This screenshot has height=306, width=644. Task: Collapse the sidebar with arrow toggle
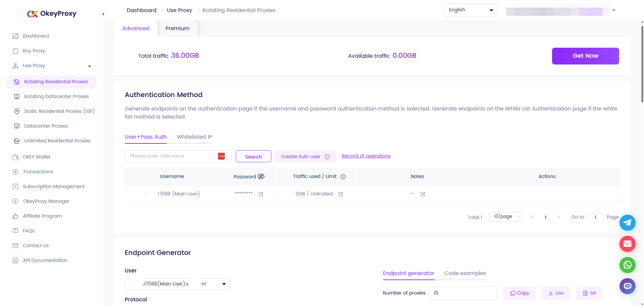click(103, 14)
